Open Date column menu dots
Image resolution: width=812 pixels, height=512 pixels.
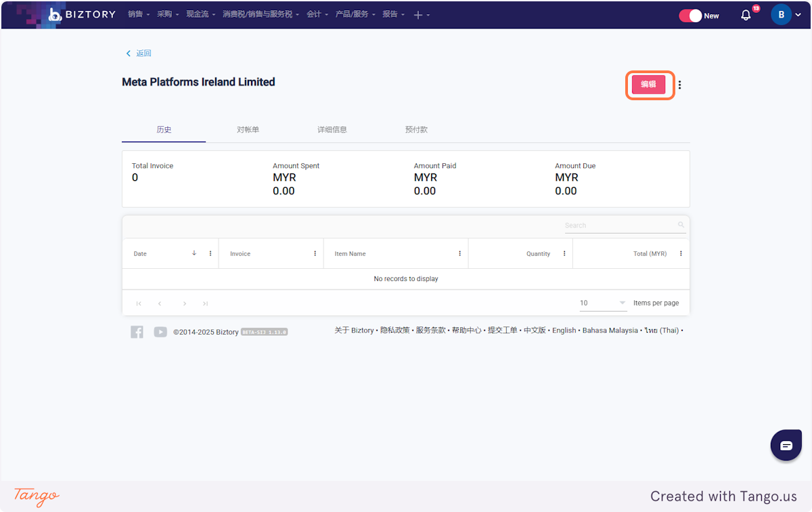(210, 253)
